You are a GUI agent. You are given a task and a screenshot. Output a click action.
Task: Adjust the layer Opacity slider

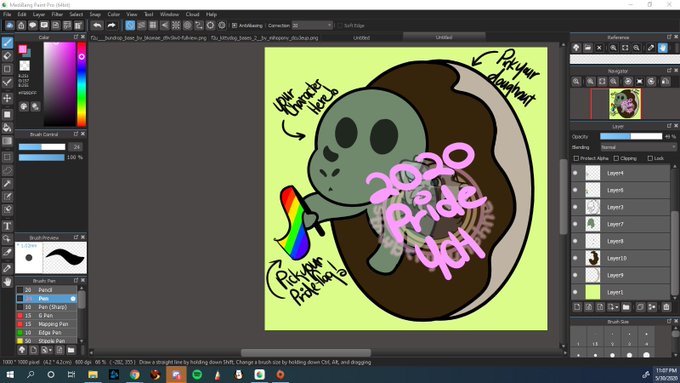point(631,136)
